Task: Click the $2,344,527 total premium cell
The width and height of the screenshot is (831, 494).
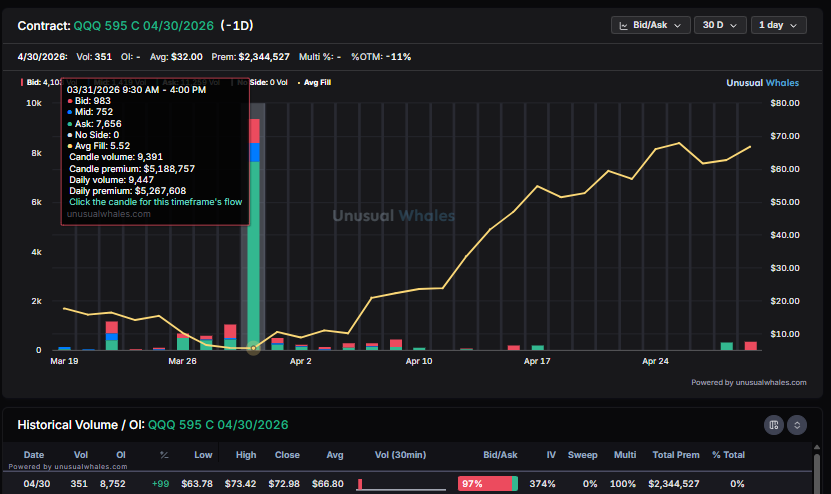Action: tap(674, 484)
